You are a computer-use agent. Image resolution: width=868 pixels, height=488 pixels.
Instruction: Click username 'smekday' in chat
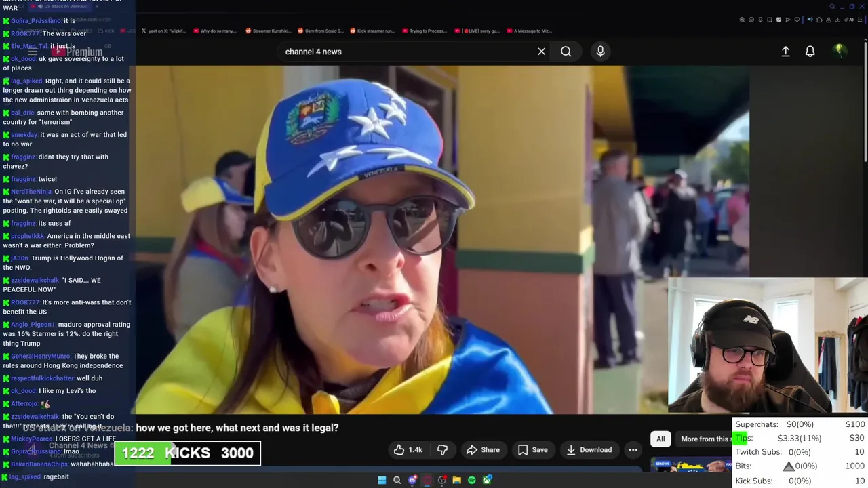[24, 135]
